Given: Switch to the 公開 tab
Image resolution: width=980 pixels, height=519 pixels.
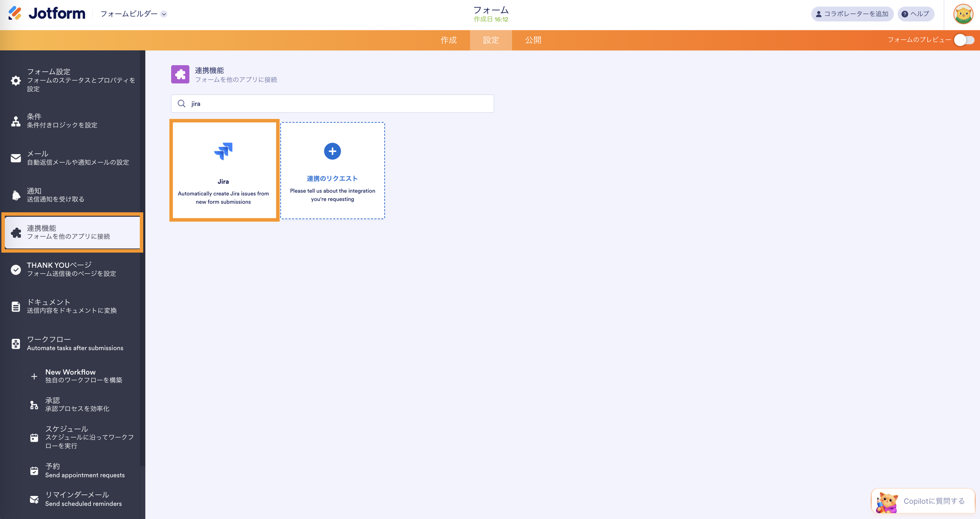Looking at the screenshot, I should click(x=533, y=40).
